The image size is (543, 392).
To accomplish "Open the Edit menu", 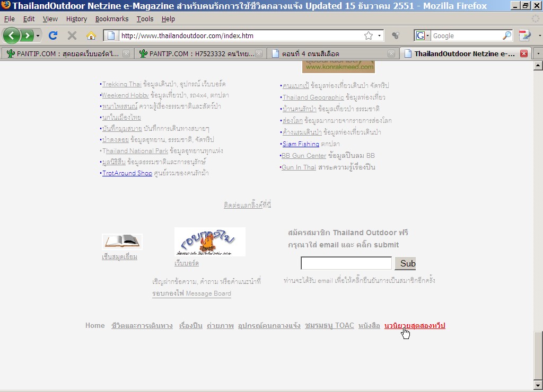I will coord(29,19).
